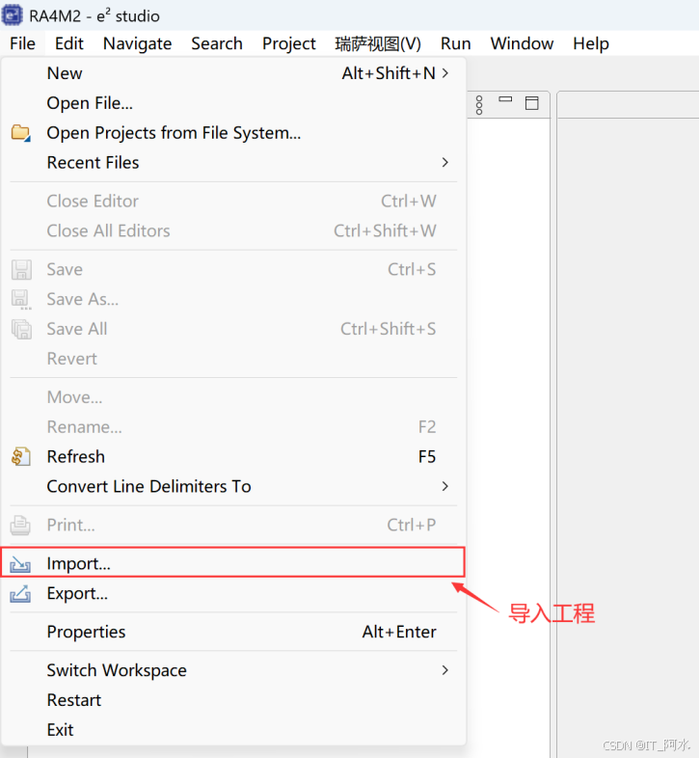Open the panel's three-dot View Menu
This screenshot has width=700, height=758.
point(479,105)
